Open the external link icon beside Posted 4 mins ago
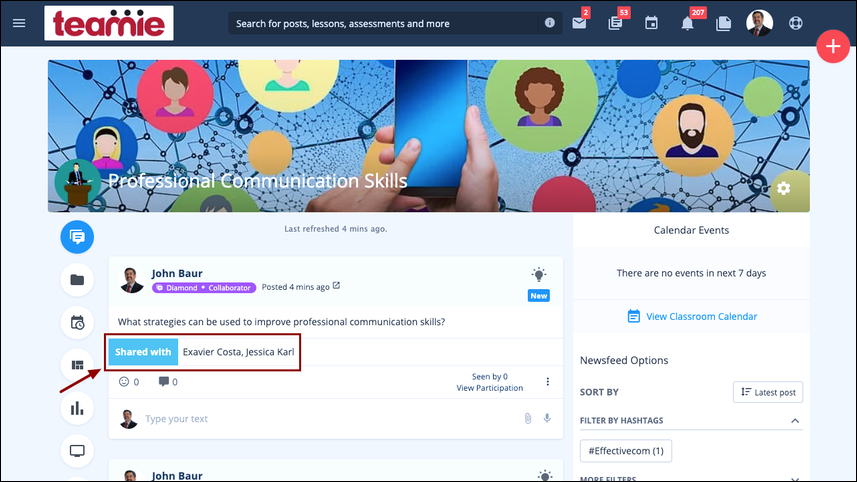The image size is (857, 482). [337, 286]
